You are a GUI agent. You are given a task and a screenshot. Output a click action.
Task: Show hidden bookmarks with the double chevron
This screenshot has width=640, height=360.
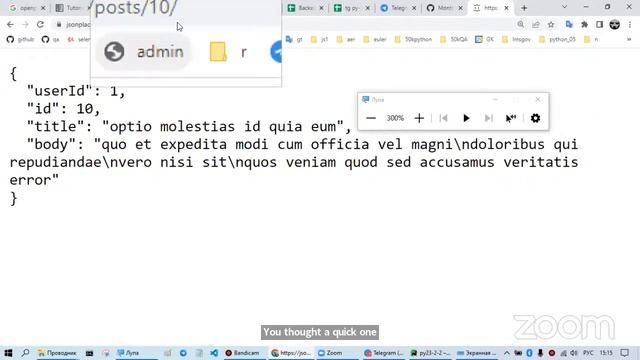pos(629,40)
